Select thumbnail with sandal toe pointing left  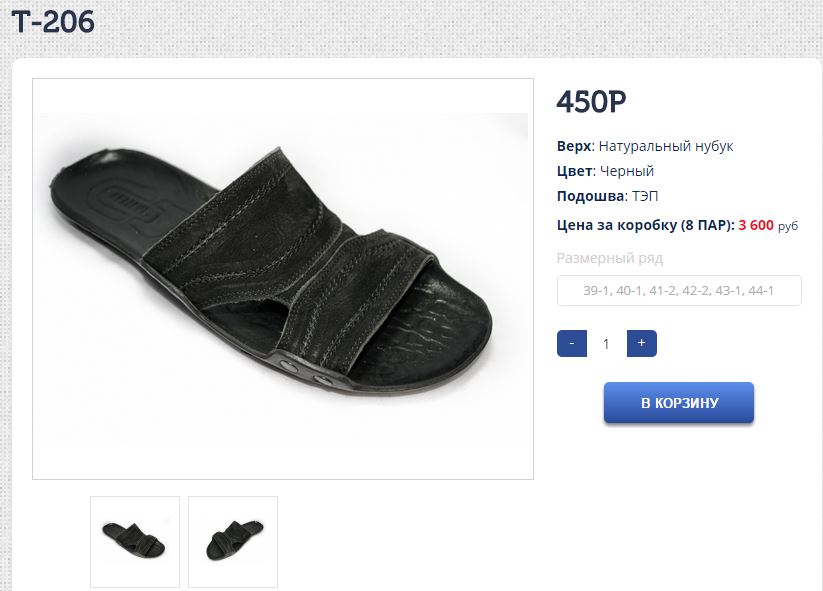[x=233, y=541]
